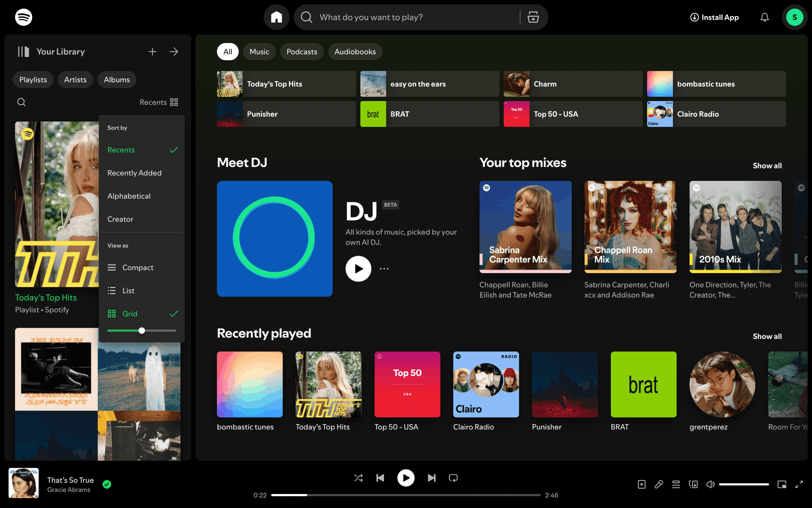Image resolution: width=812 pixels, height=508 pixels.
Task: Open Charm shortcut tile
Action: tap(573, 84)
